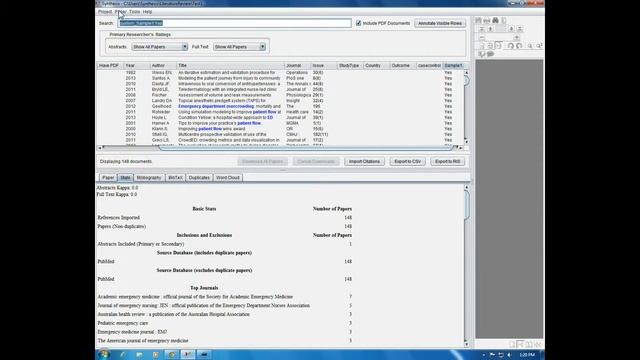Go to next page with down arrow icon

(x=511, y=29)
